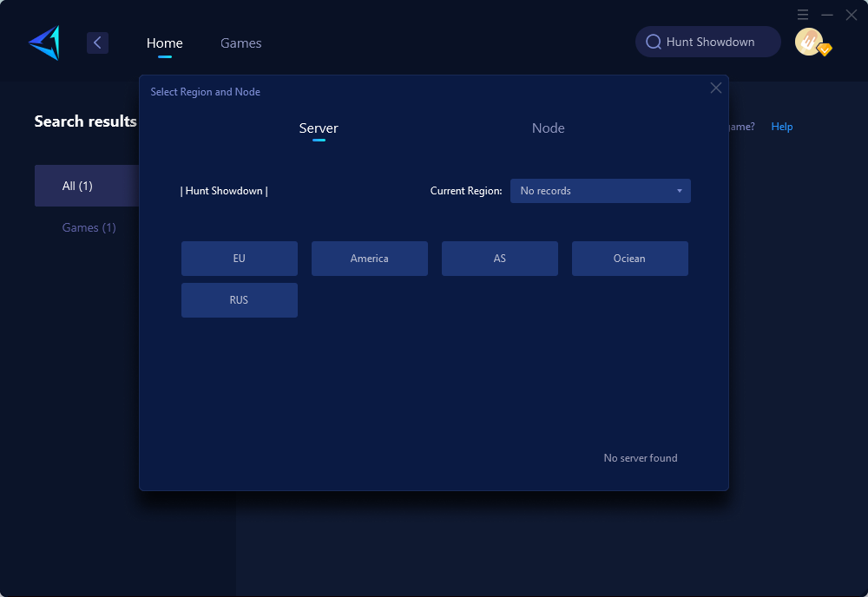This screenshot has height=597, width=868.
Task: Expand the Current Region dropdown
Action: [x=600, y=191]
